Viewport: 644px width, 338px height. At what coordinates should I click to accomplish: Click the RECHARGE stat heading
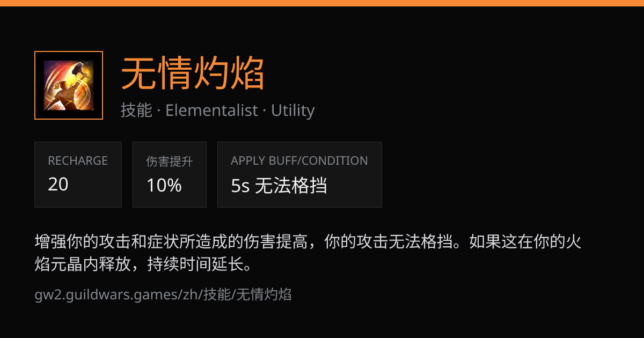point(78,160)
